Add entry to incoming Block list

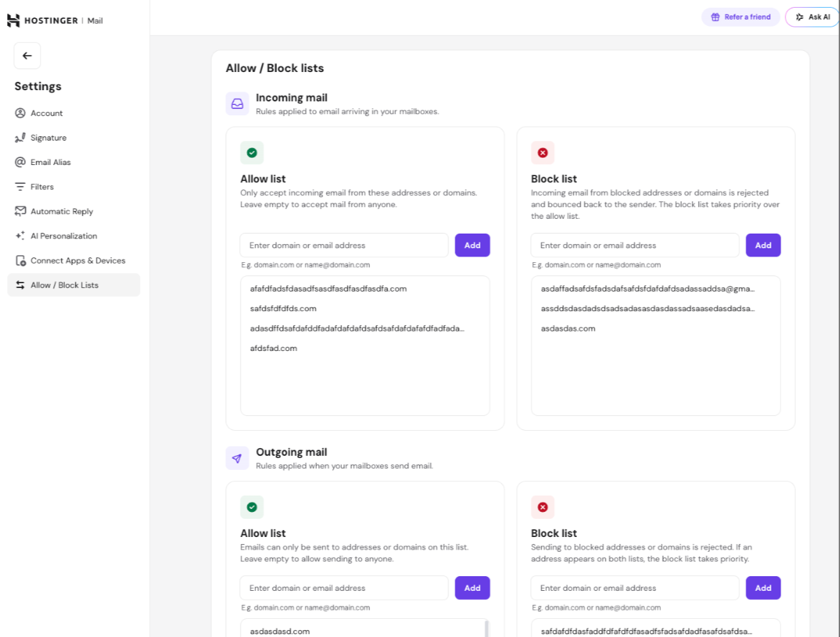click(x=763, y=245)
